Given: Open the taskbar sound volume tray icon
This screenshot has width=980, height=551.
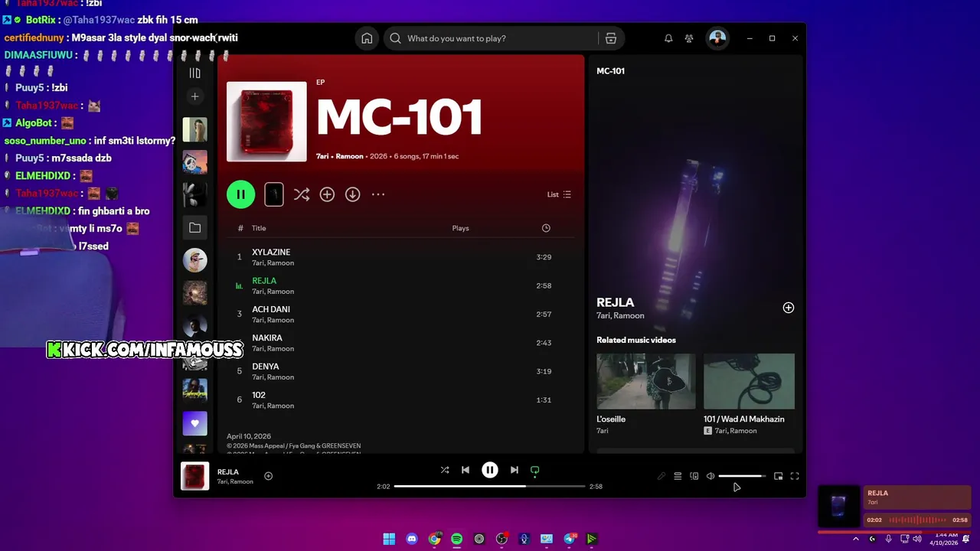Looking at the screenshot, I should tap(917, 539).
